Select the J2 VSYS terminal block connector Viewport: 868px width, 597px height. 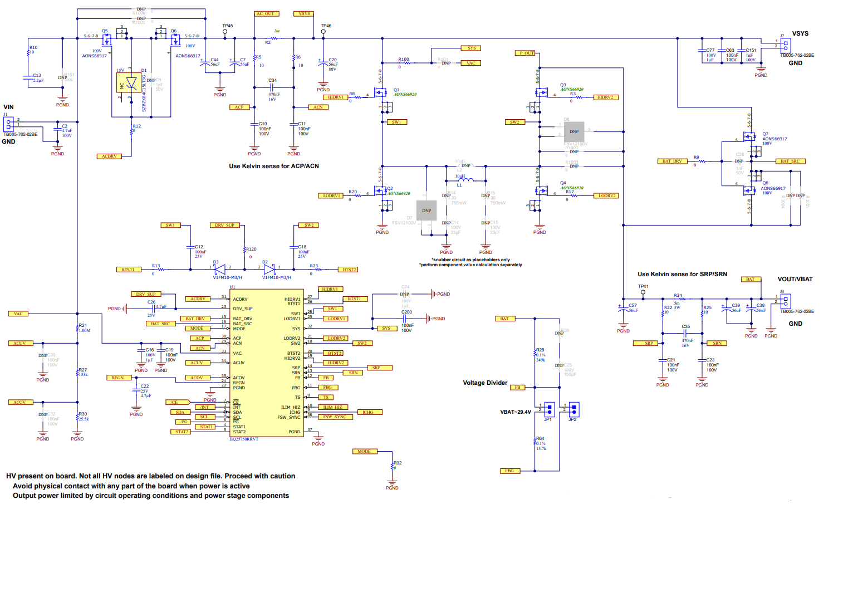[785, 46]
